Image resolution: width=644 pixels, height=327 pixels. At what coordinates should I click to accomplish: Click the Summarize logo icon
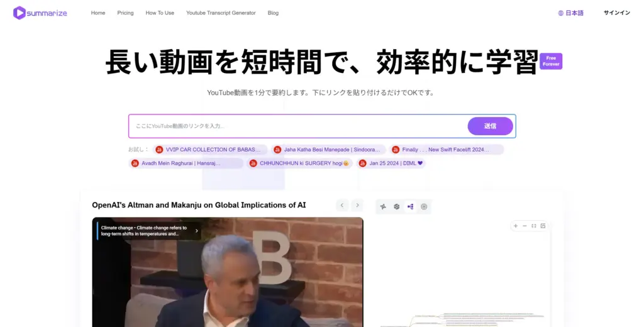19,13
